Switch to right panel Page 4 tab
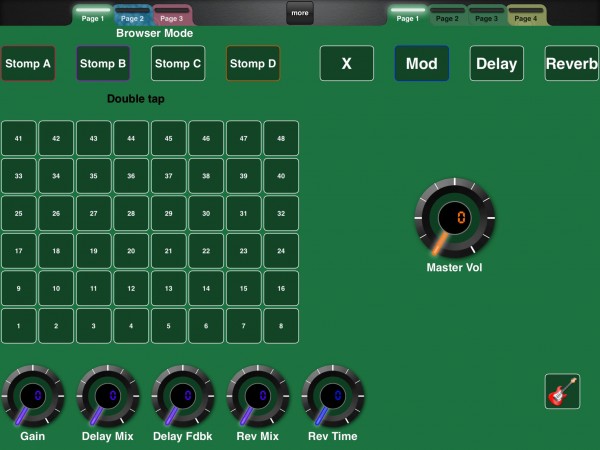Screen dimensions: 600x450 (526, 15)
